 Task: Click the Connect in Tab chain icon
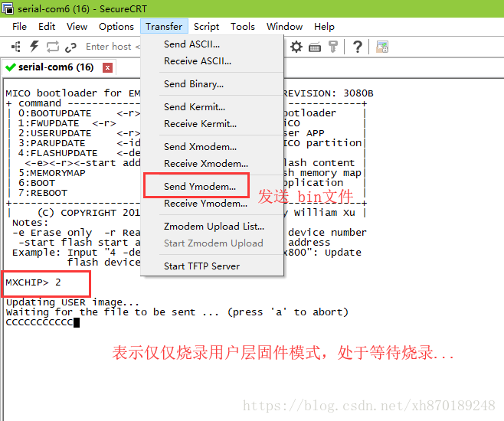pos(70,47)
